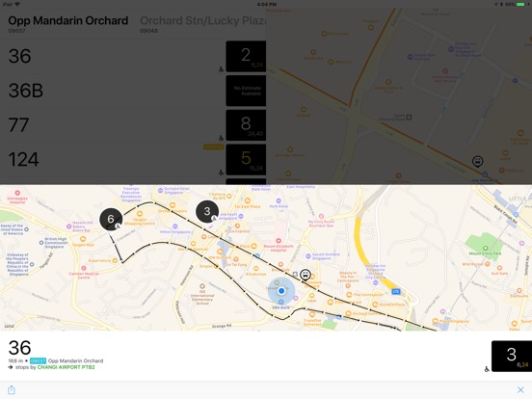The height and width of the screenshot is (399, 532).
Task: Tap the blue current location dot
Action: pyautogui.click(x=281, y=291)
